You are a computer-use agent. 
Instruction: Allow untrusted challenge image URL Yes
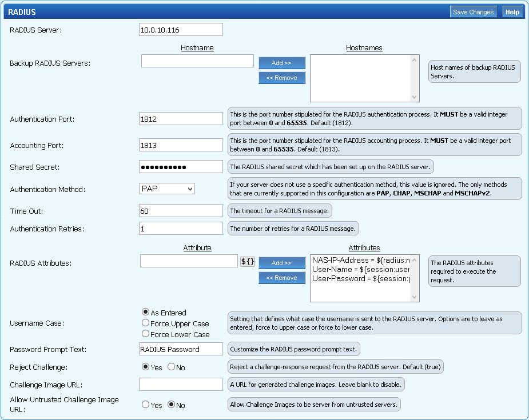pos(145,405)
